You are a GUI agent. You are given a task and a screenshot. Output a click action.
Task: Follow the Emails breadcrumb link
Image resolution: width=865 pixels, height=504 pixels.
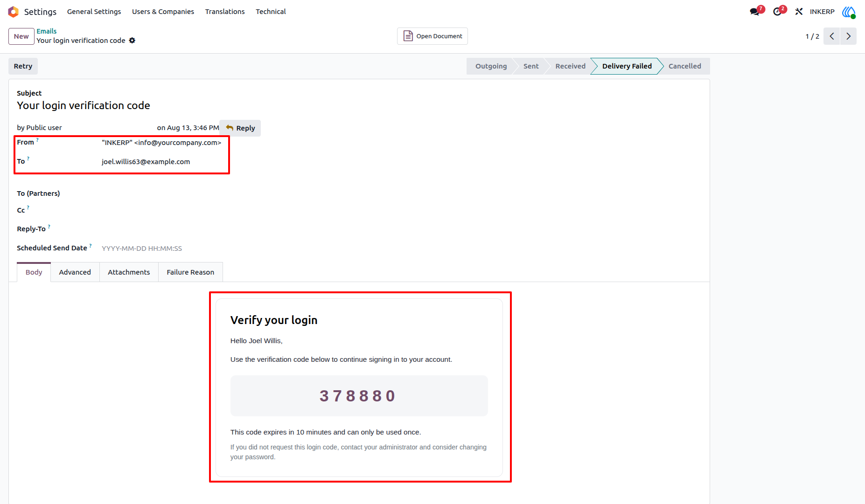tap(47, 31)
